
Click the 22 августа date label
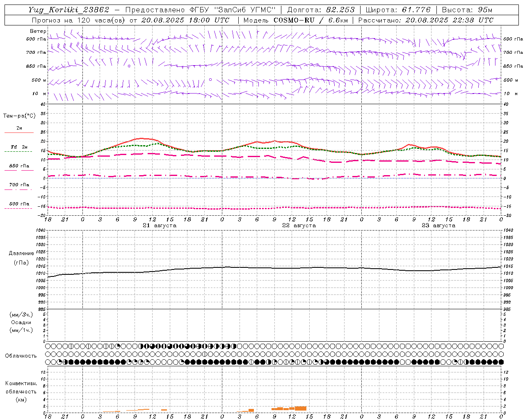(x=299, y=226)
